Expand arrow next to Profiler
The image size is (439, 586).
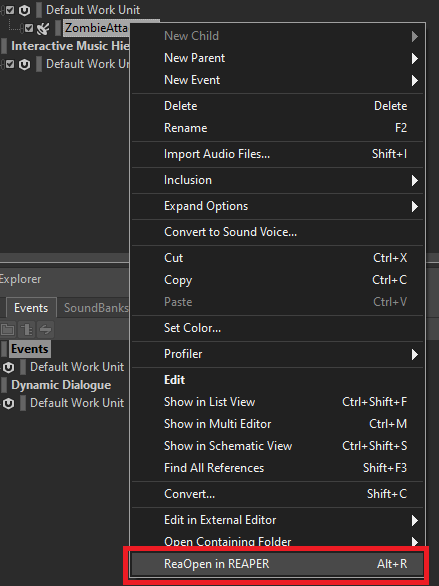414,354
